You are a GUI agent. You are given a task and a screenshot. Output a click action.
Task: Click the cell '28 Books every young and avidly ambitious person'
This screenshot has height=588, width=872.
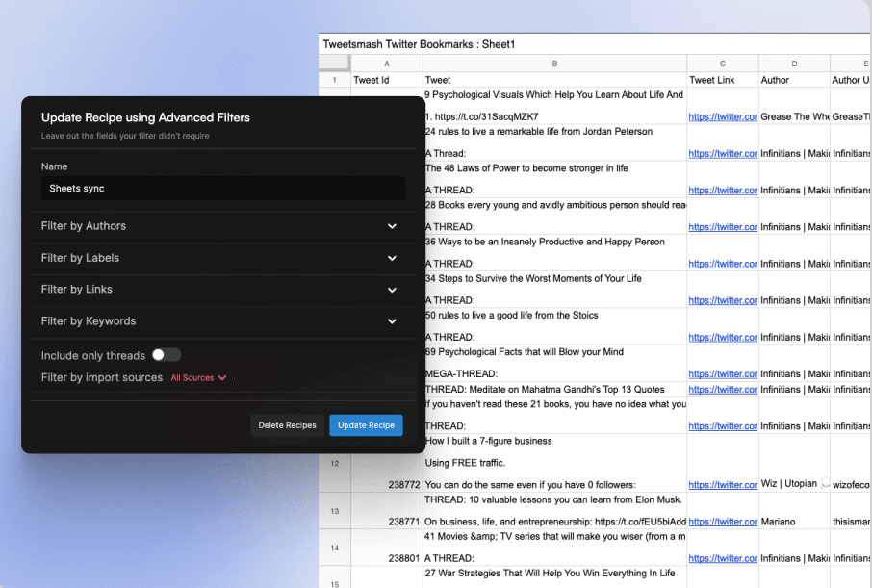[554, 216]
